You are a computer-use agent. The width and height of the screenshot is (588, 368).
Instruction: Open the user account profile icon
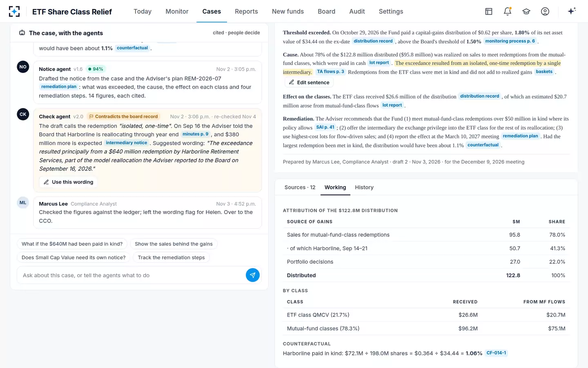(x=545, y=11)
